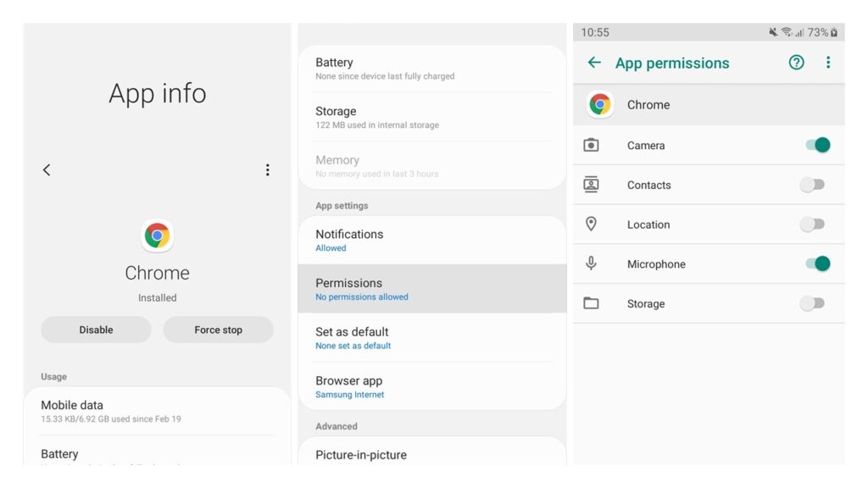The image size is (868, 488).
Task: Click the Chrome app icon on App info
Action: click(157, 236)
